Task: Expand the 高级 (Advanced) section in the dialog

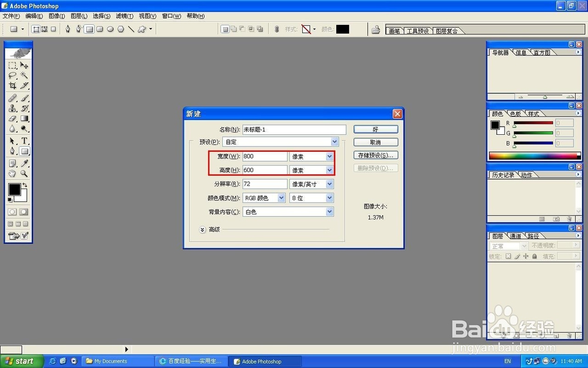Action: point(202,230)
